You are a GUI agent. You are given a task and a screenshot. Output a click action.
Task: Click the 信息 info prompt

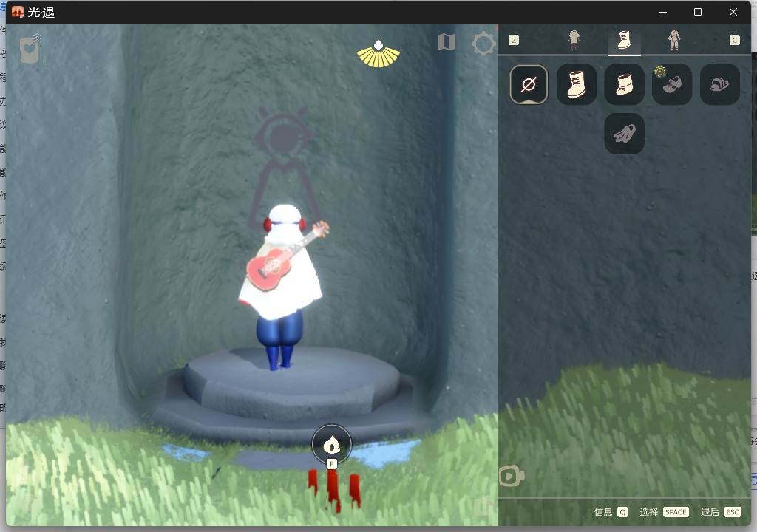pyautogui.click(x=611, y=512)
